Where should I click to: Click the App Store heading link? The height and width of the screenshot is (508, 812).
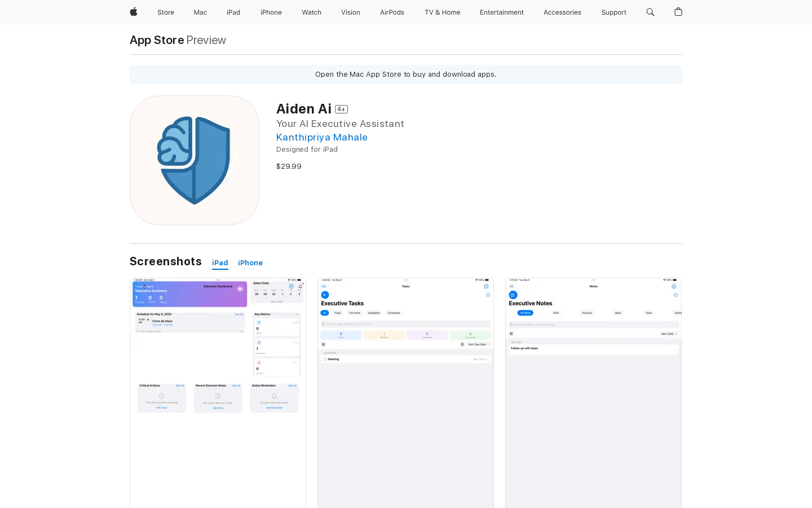click(157, 40)
